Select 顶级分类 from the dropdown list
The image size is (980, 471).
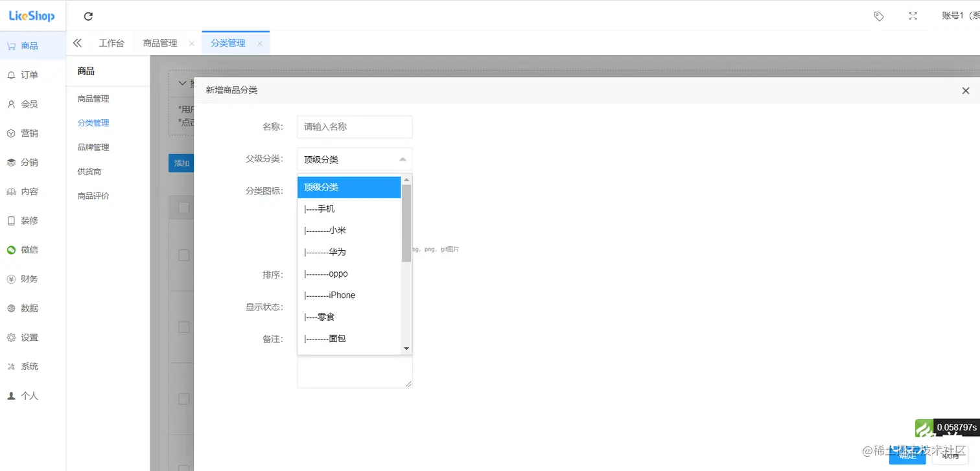coord(349,187)
